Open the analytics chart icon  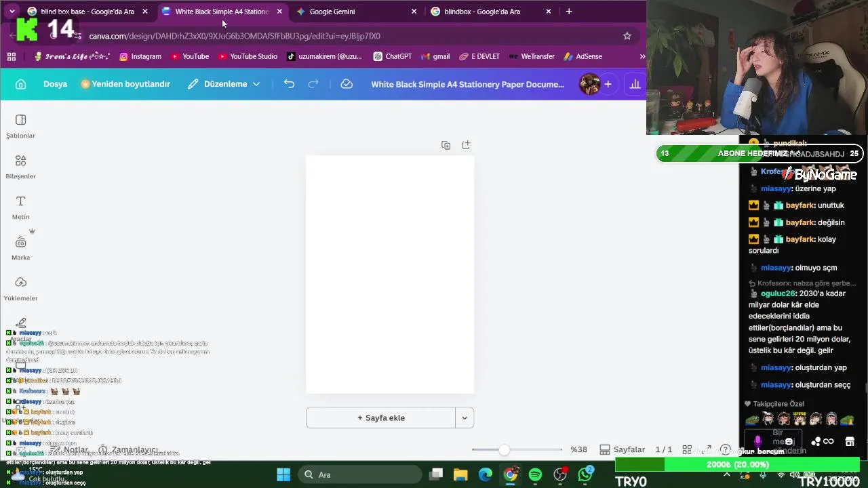tap(635, 84)
